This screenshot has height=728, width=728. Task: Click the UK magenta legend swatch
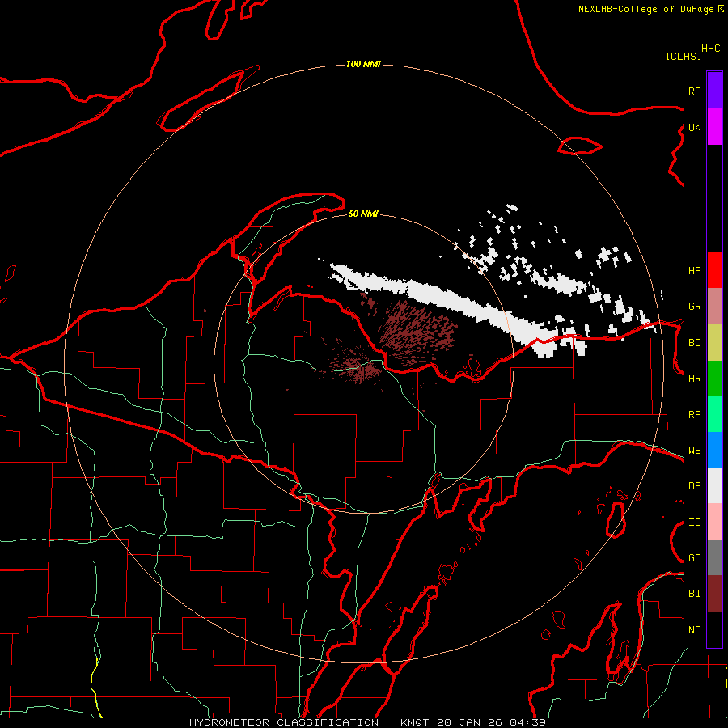pos(714,127)
